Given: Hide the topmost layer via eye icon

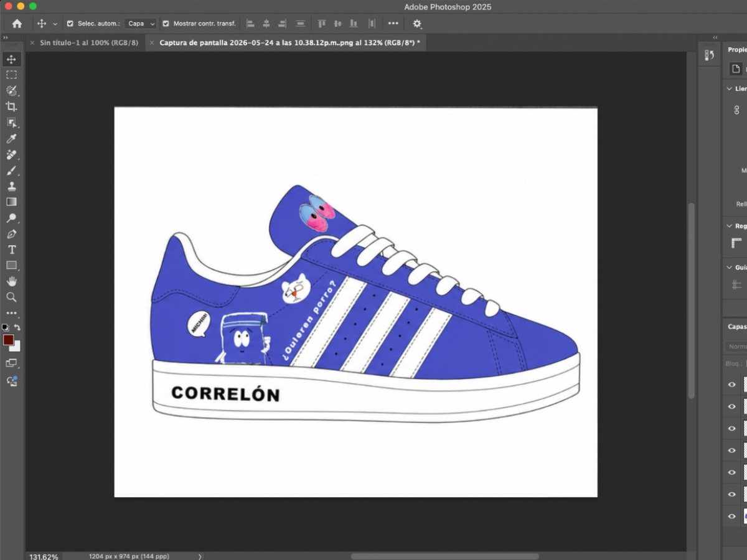Looking at the screenshot, I should click(732, 385).
